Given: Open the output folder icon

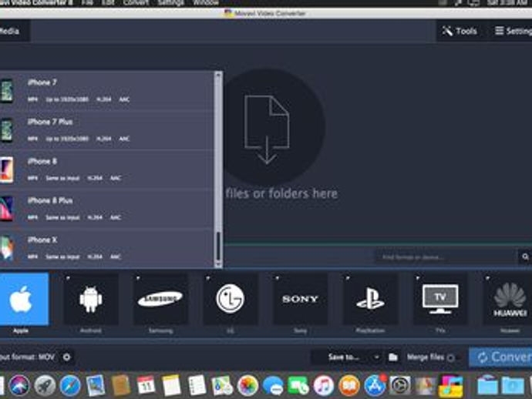Looking at the screenshot, I should (393, 357).
